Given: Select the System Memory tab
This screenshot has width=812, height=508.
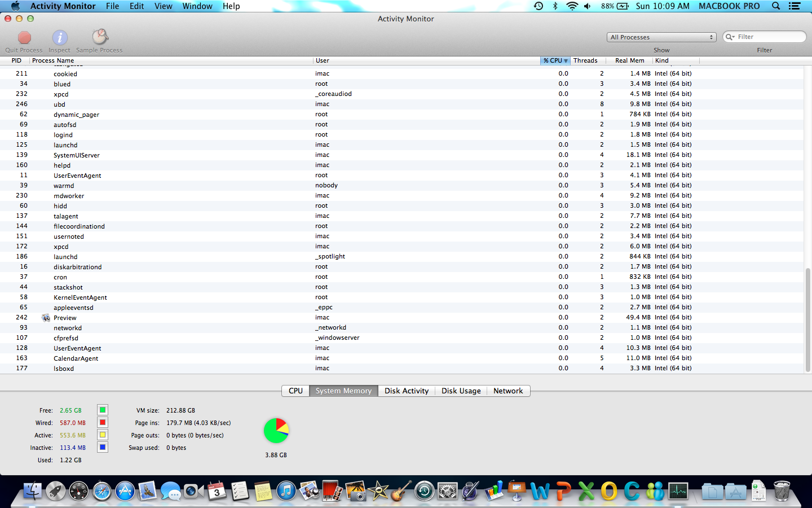Looking at the screenshot, I should pyautogui.click(x=343, y=391).
